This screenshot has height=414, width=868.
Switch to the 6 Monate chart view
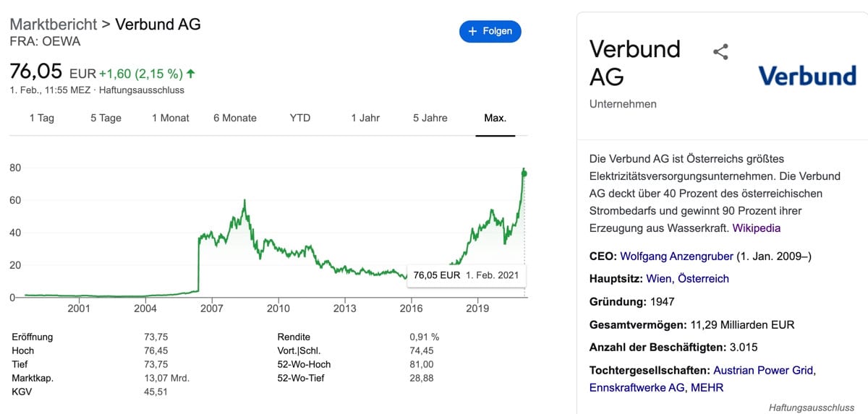point(235,118)
